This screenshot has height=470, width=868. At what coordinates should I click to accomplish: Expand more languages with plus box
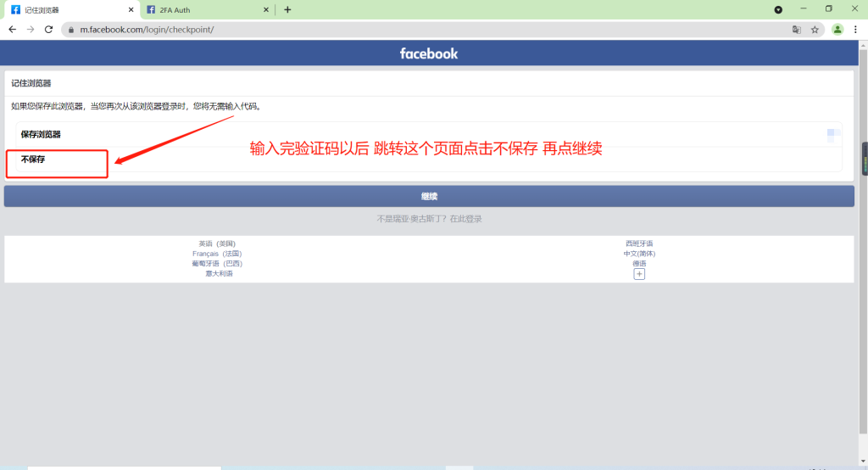(639, 274)
